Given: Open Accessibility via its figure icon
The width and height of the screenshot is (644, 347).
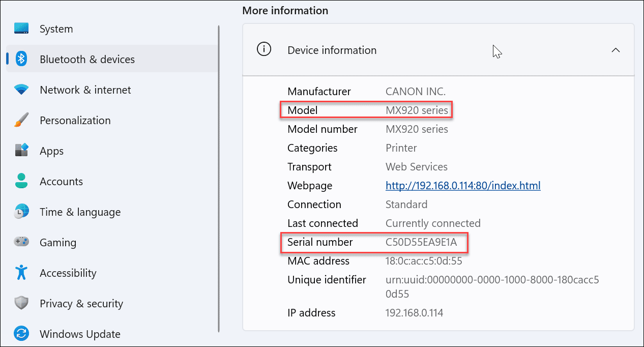Looking at the screenshot, I should (21, 273).
